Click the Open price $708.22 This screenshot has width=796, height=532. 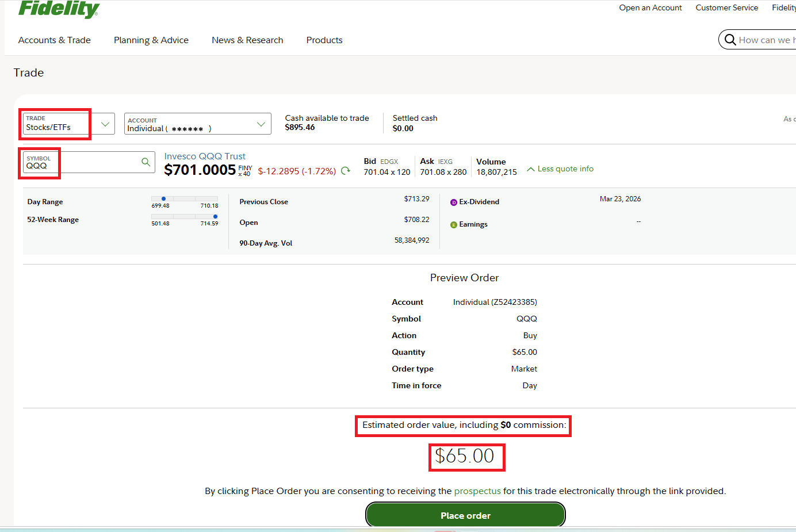(x=417, y=220)
